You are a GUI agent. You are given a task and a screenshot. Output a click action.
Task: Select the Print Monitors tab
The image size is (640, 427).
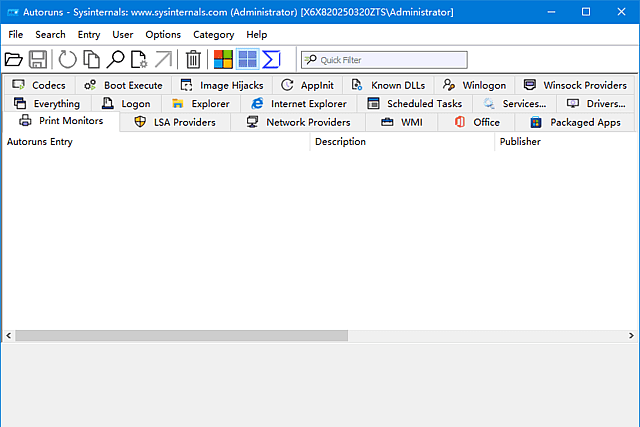click(x=61, y=121)
